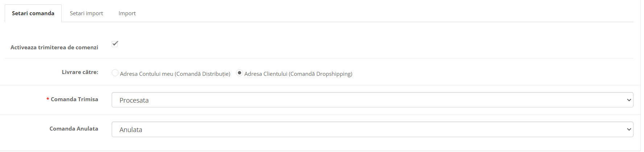Click the checkmark icon beside order sending
The image size is (644, 152).
(115, 44)
